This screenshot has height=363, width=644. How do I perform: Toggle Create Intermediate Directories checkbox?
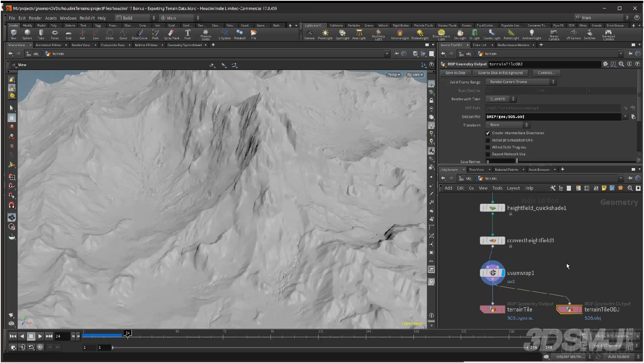click(488, 133)
